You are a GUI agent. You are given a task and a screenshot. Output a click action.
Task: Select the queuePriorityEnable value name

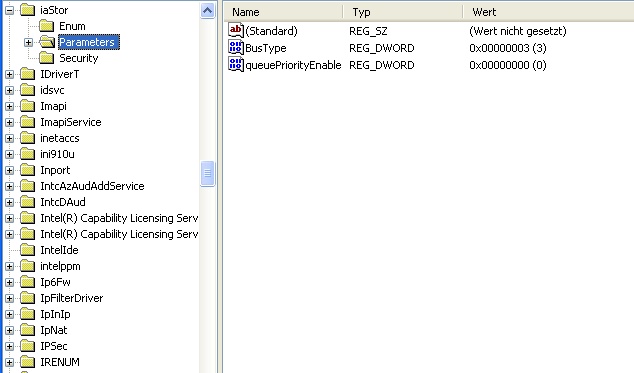point(293,65)
